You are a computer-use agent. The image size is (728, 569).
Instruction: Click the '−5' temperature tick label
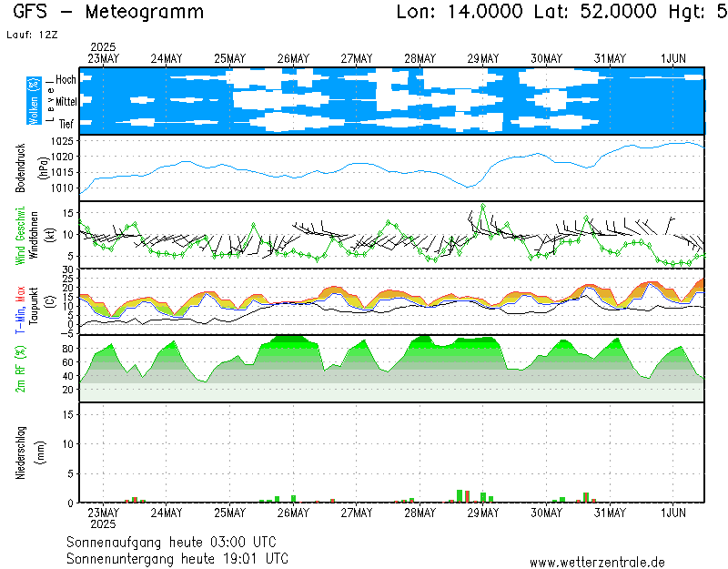point(66,334)
